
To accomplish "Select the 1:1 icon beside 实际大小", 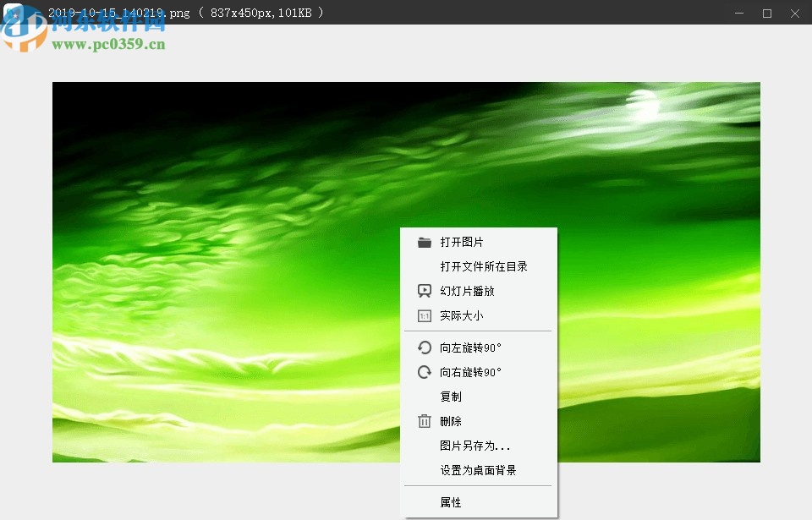I will 424,315.
